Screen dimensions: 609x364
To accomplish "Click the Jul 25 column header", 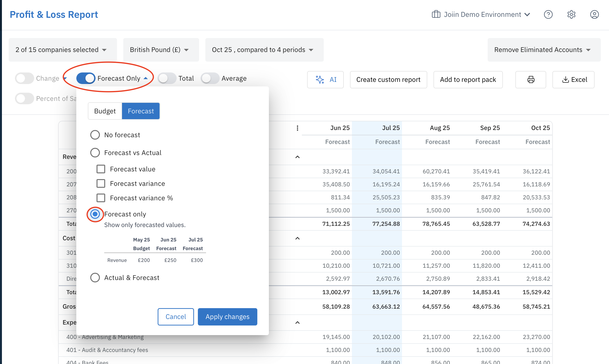I will click(391, 128).
